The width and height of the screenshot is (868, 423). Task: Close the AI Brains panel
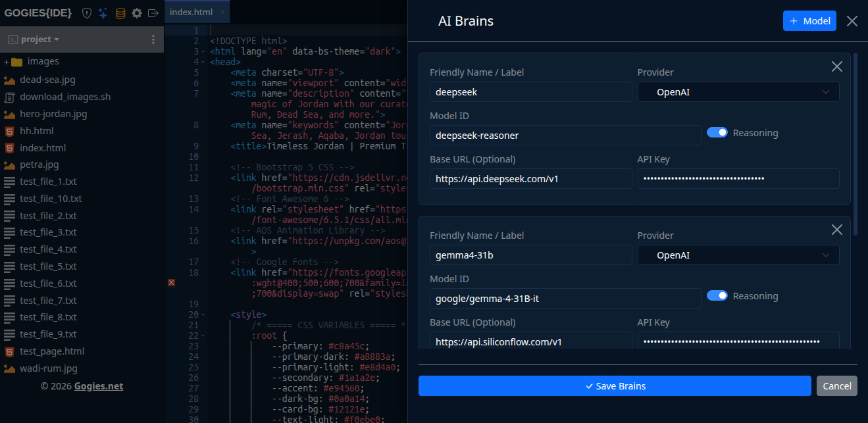pyautogui.click(x=852, y=21)
